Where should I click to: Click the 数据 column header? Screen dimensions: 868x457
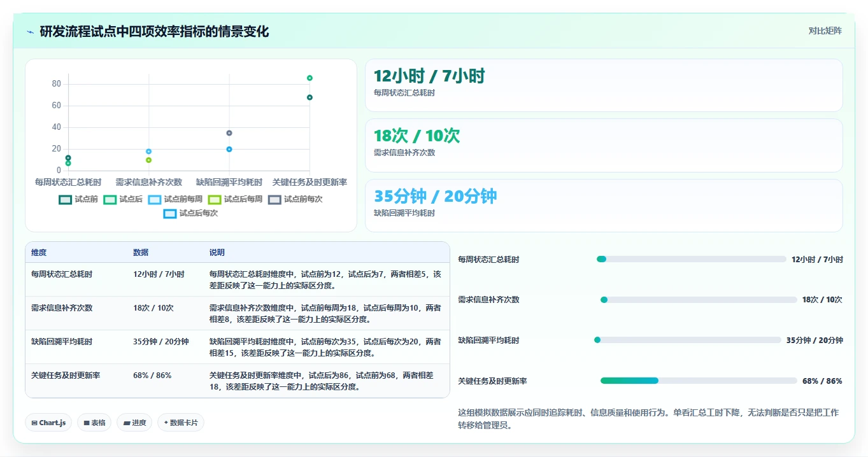tap(141, 253)
